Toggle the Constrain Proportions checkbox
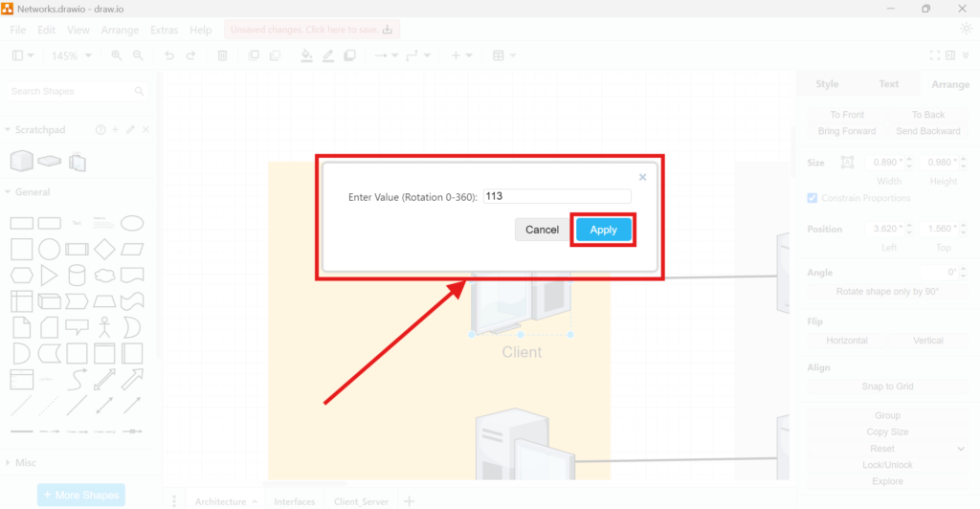Viewport: 980px width, 509px height. click(x=812, y=198)
